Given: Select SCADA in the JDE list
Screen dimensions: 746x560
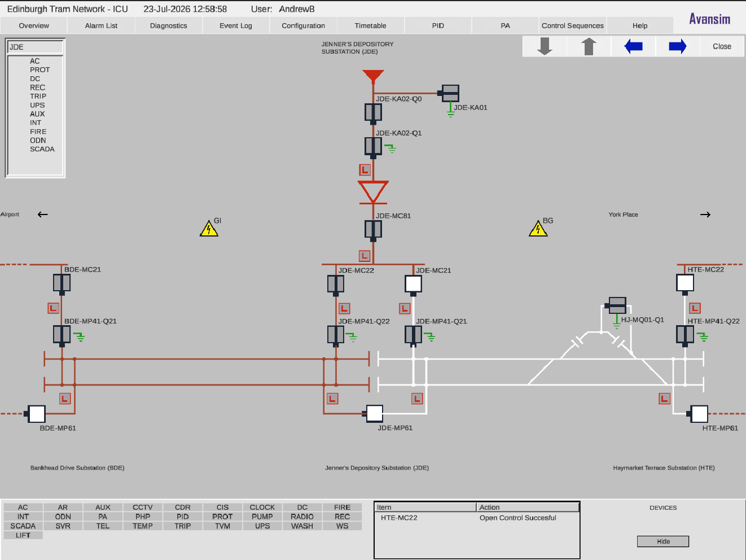Looking at the screenshot, I should pyautogui.click(x=42, y=149).
